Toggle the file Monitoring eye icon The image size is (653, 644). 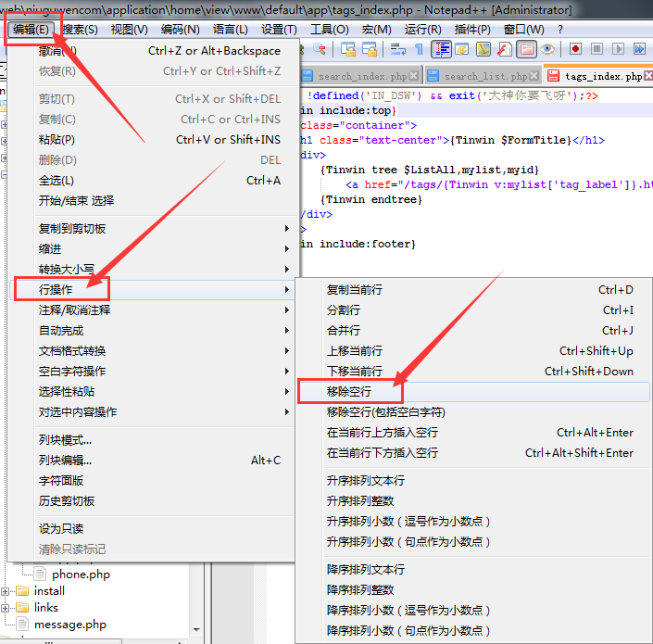[x=547, y=49]
